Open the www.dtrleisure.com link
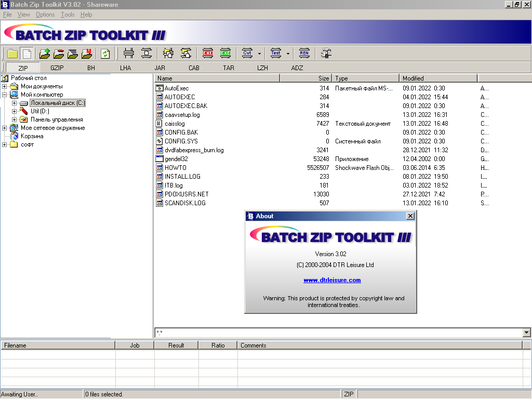The image size is (532, 399). [332, 280]
